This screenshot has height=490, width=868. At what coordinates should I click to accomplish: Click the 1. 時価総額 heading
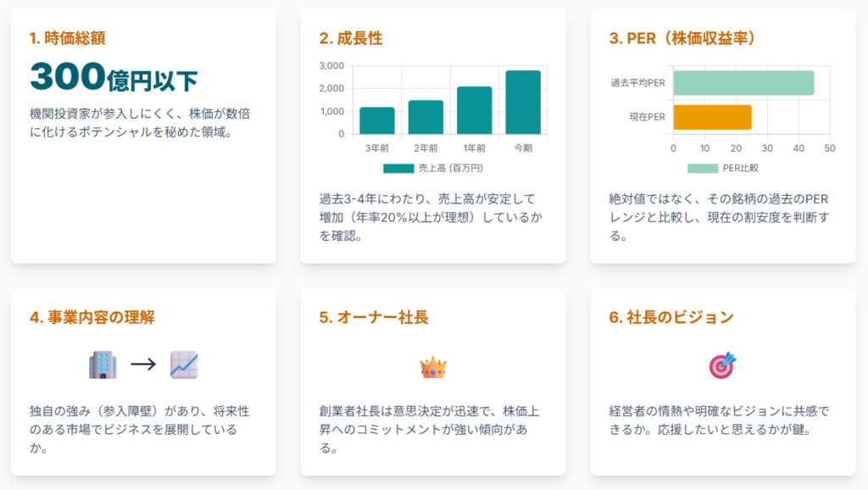pyautogui.click(x=67, y=38)
